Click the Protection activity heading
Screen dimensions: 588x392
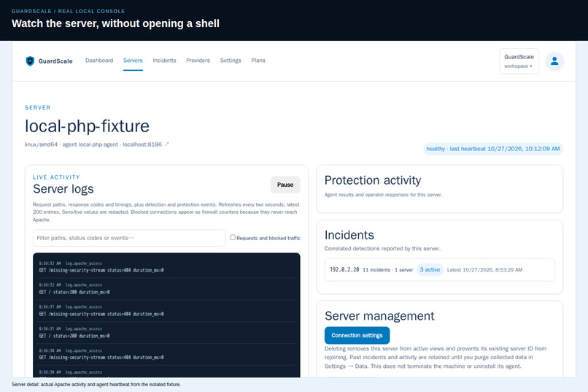coord(373,180)
